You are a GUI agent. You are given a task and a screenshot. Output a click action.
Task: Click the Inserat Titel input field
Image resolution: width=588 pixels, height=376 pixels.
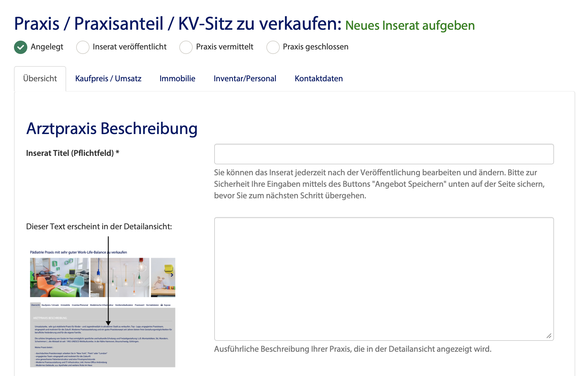(384, 154)
